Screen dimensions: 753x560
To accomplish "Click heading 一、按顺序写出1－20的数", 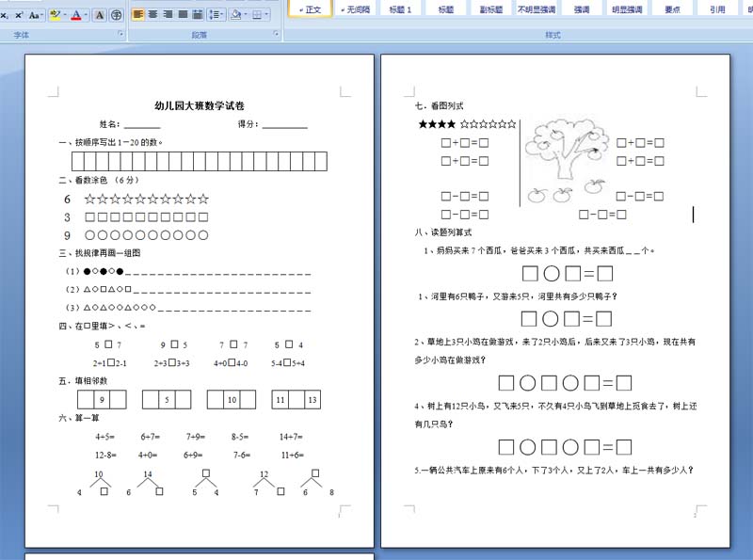I will (x=111, y=142).
